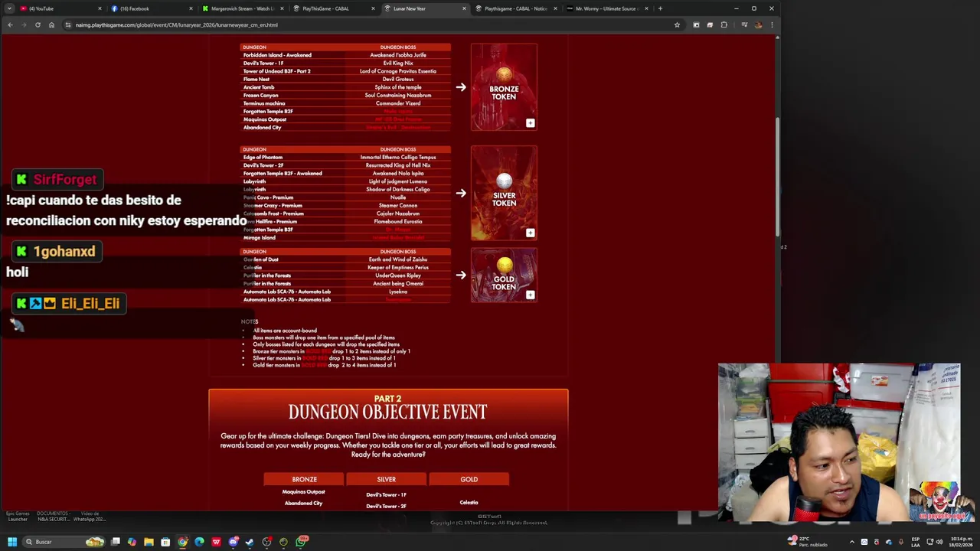
Task: Open a new browser tab
Action: tap(660, 8)
